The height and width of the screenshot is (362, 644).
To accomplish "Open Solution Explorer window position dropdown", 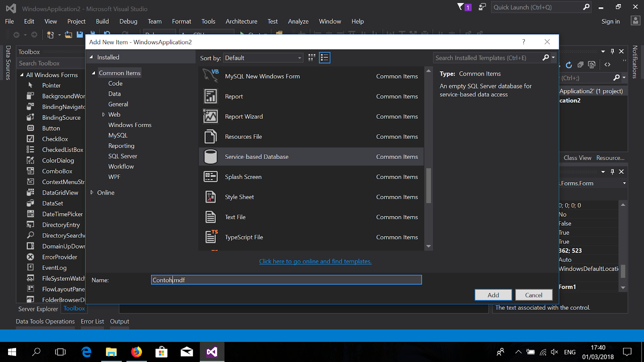I will point(603,51).
